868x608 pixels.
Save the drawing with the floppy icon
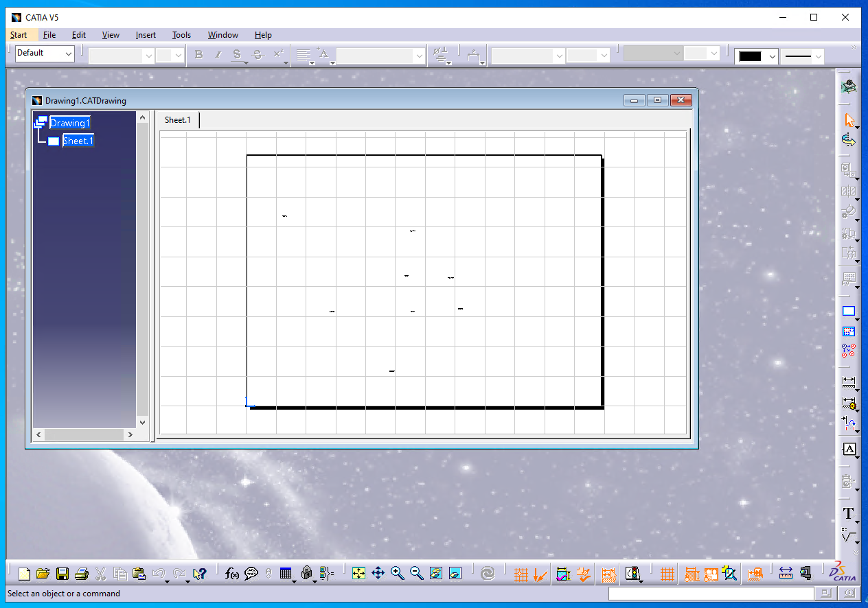[62, 574]
